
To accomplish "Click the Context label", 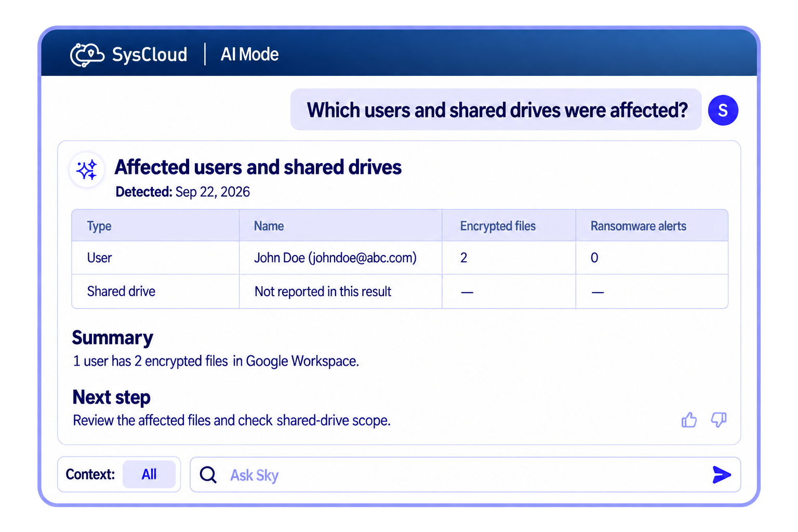I will click(90, 474).
